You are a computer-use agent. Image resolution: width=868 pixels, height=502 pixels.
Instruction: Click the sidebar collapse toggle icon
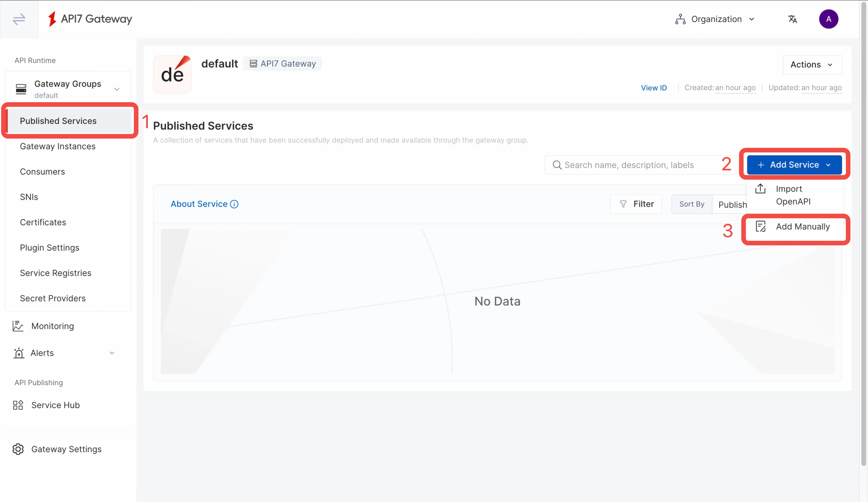(x=19, y=19)
